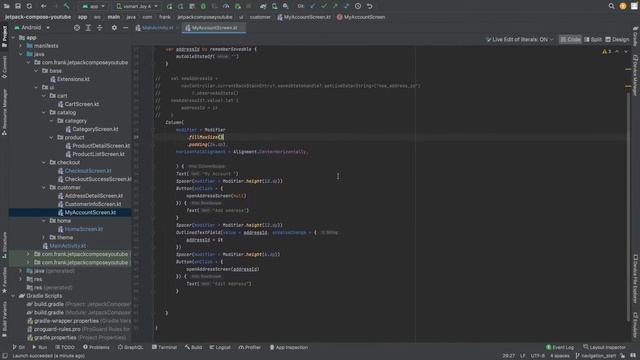Collapse the Gradle Scripts node
640x360 pixels.
tap(13, 296)
